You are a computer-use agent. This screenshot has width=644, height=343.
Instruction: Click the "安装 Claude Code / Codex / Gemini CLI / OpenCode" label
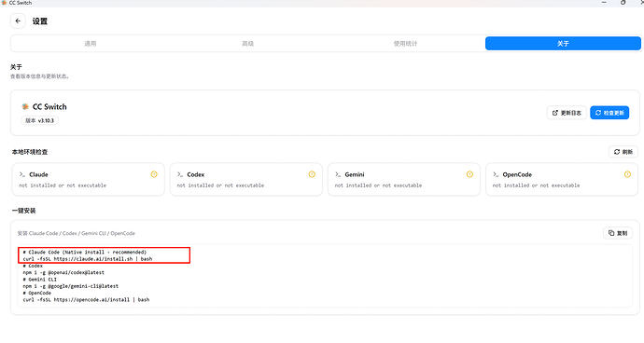76,233
